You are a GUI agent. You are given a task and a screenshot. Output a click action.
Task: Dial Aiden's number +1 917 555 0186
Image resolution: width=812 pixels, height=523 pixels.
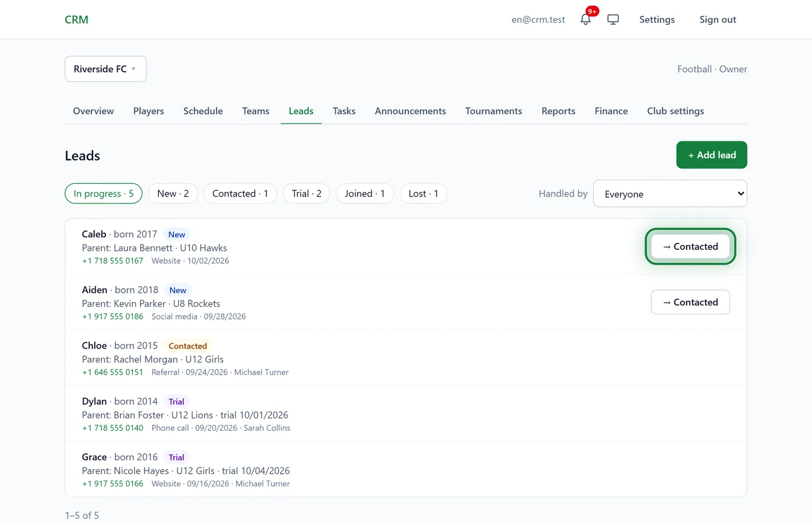pyautogui.click(x=113, y=317)
